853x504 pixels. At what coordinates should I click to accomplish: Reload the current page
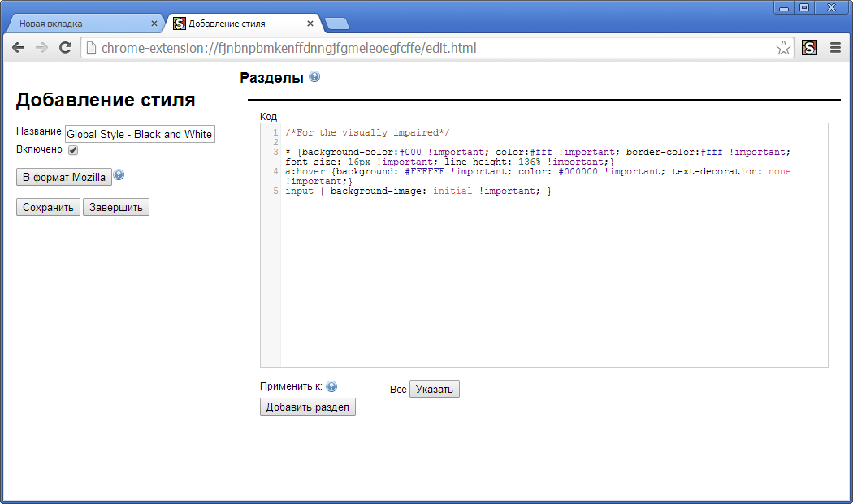click(x=65, y=48)
